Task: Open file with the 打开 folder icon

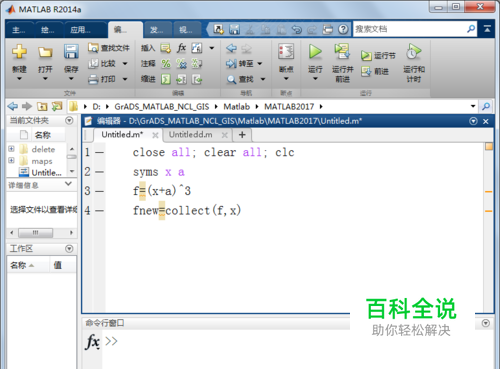Action: pyautogui.click(x=45, y=52)
